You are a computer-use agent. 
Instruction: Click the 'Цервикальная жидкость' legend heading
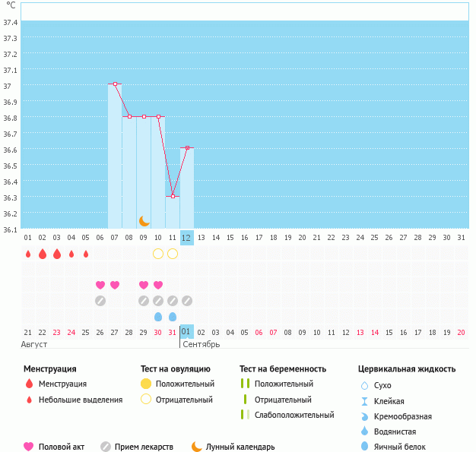pos(407,369)
